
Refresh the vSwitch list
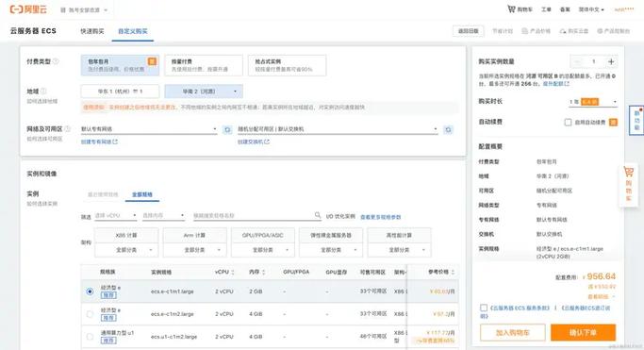click(448, 130)
